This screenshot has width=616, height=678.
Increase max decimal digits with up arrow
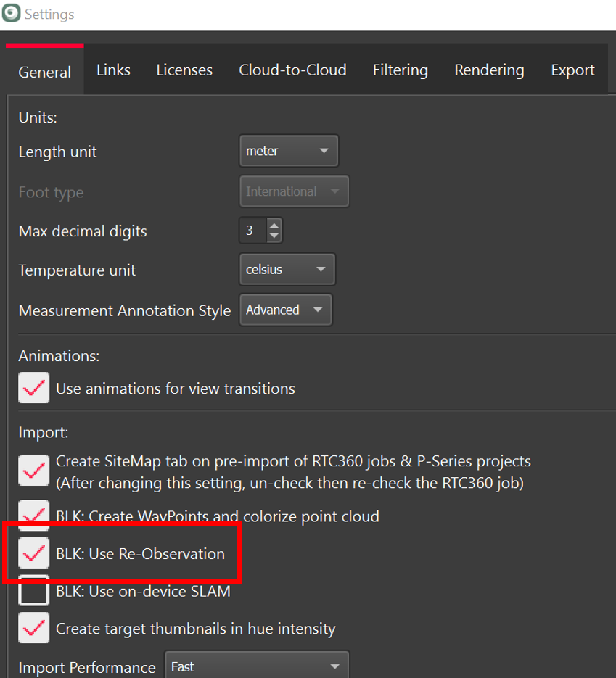(274, 226)
